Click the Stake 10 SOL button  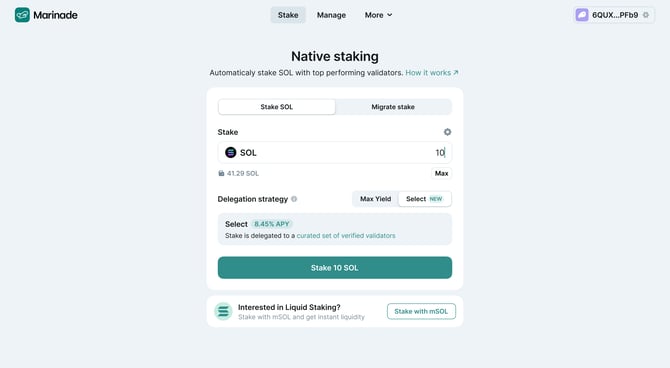click(335, 268)
